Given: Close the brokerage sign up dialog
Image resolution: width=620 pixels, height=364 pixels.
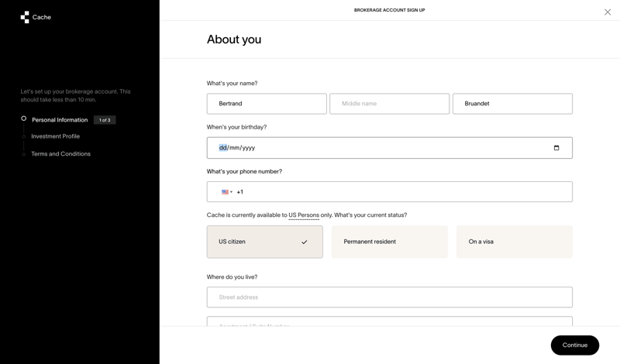Looking at the screenshot, I should (x=608, y=12).
